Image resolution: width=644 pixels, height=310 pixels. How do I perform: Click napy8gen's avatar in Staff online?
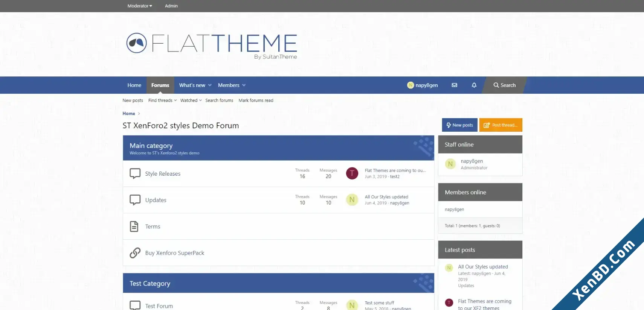tap(450, 164)
